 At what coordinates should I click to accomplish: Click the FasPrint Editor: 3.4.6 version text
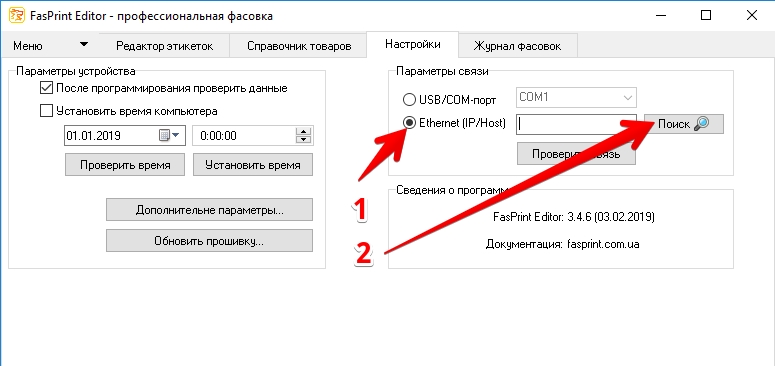(574, 217)
